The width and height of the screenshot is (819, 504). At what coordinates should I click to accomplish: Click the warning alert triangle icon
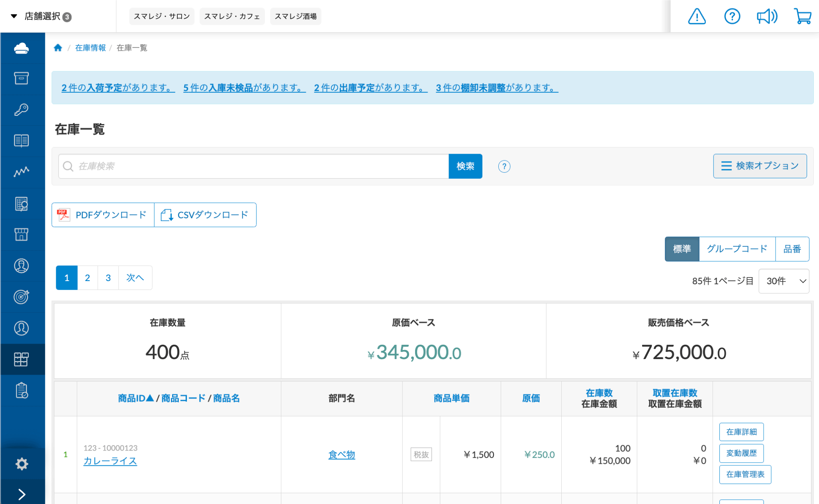coord(697,17)
